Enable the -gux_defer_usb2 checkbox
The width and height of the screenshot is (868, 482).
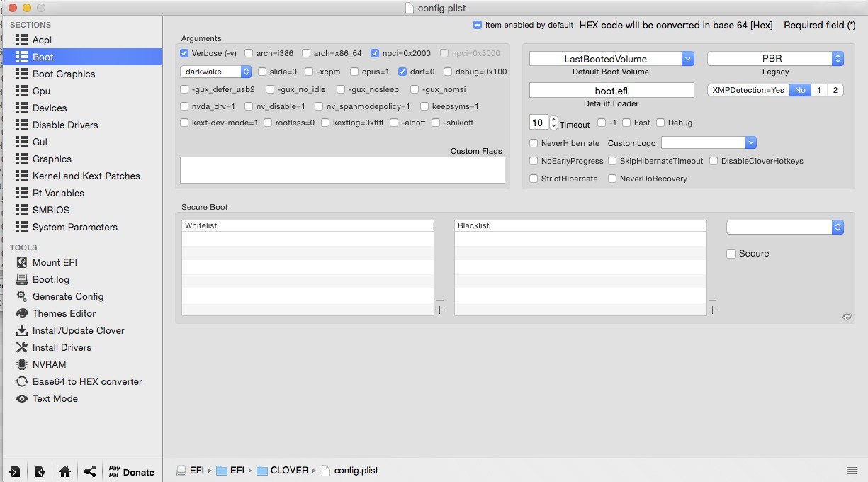point(185,90)
